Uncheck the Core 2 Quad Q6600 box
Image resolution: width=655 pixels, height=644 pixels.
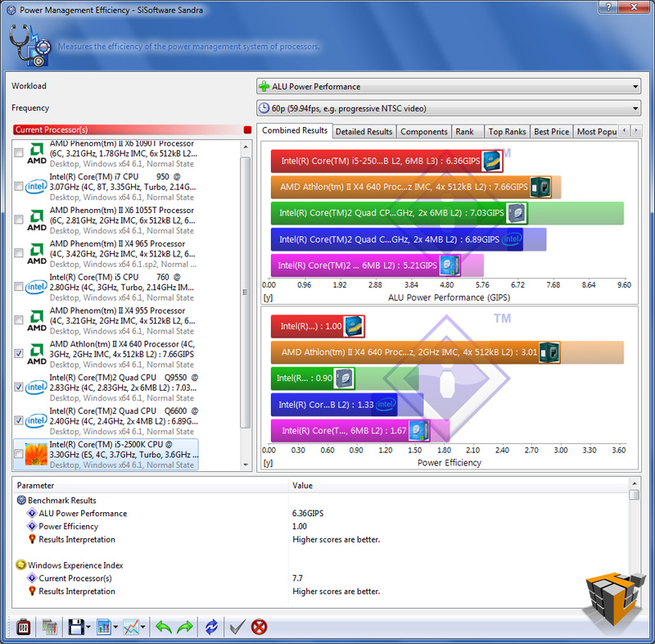click(18, 420)
